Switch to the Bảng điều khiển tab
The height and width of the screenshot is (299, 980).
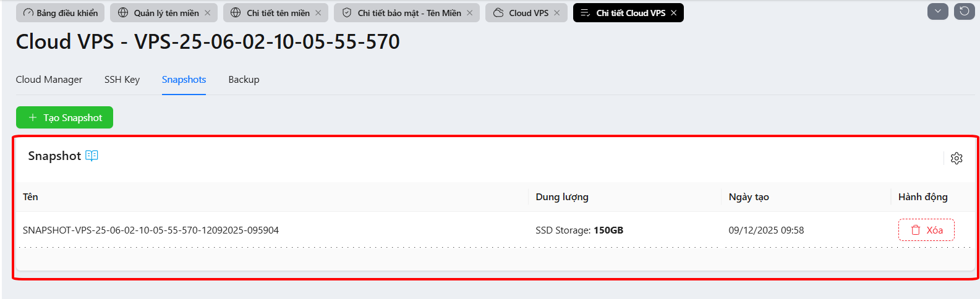[61, 13]
